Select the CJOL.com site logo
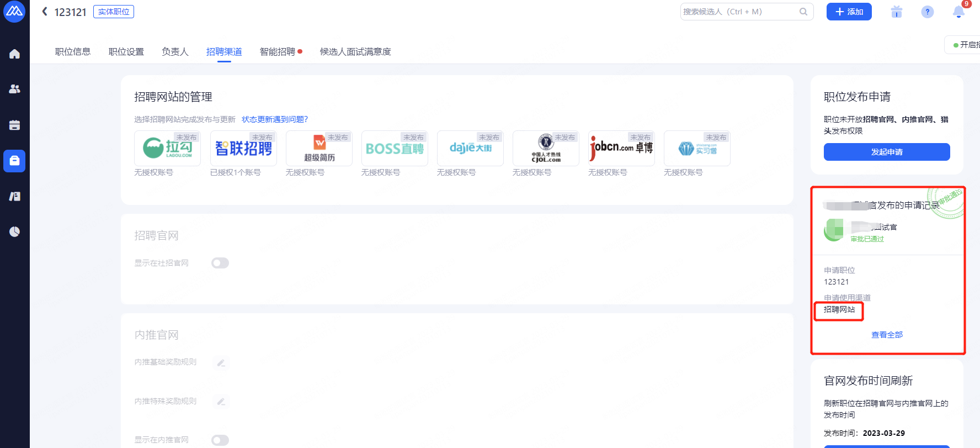 [x=546, y=148]
